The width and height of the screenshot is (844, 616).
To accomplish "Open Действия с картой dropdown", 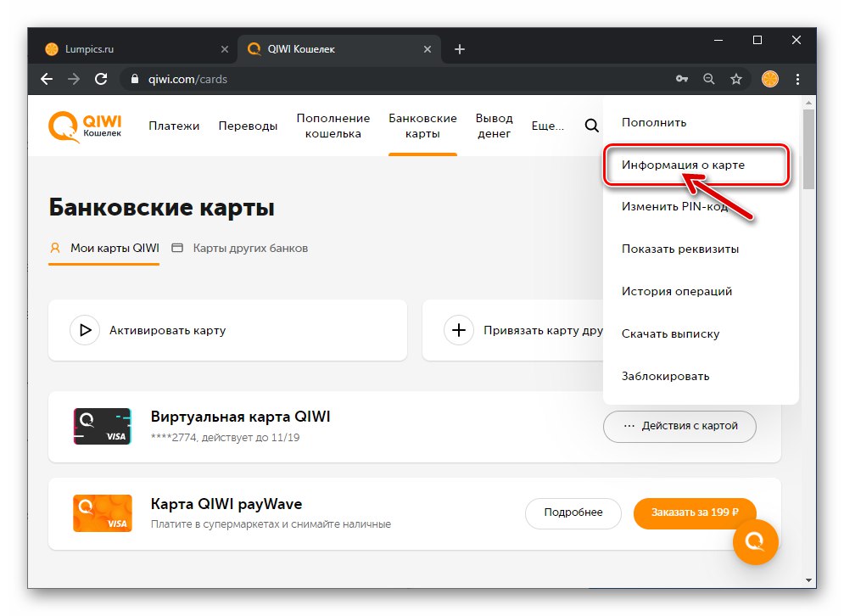I will pyautogui.click(x=679, y=426).
